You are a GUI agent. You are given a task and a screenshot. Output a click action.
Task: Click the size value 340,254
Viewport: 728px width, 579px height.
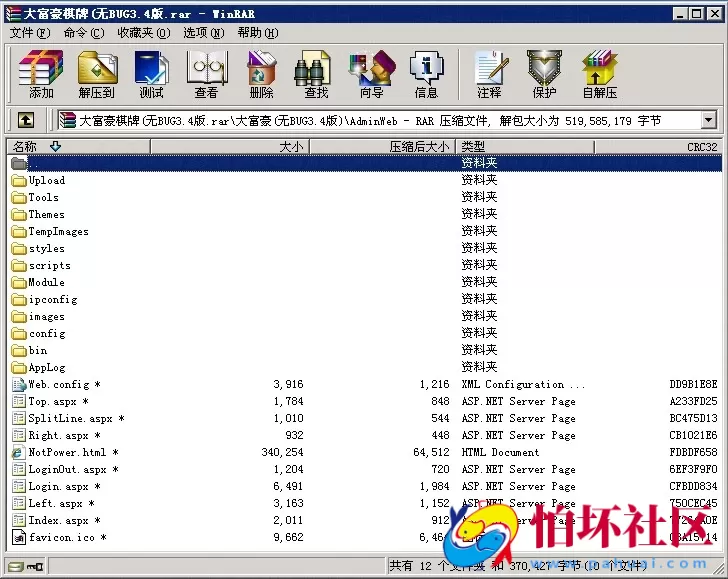pyautogui.click(x=282, y=452)
